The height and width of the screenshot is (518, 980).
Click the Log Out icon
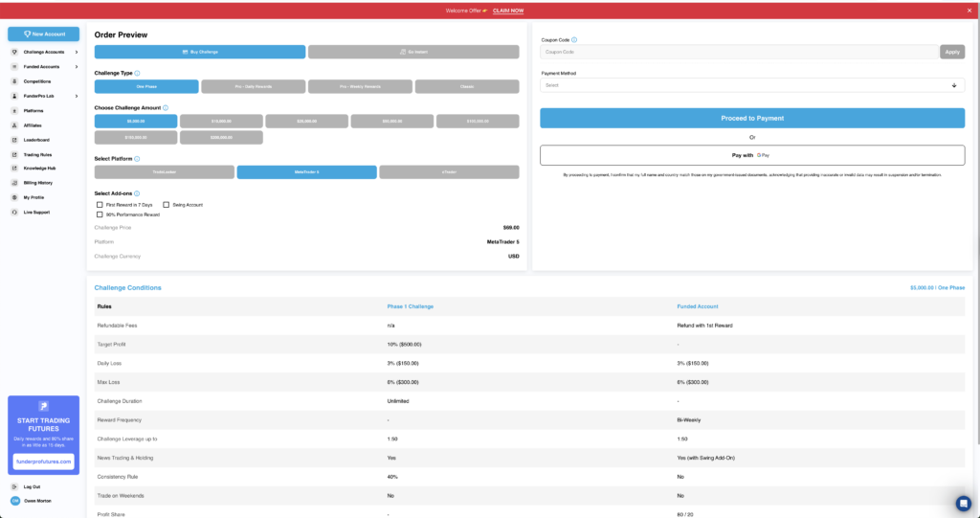[14, 486]
